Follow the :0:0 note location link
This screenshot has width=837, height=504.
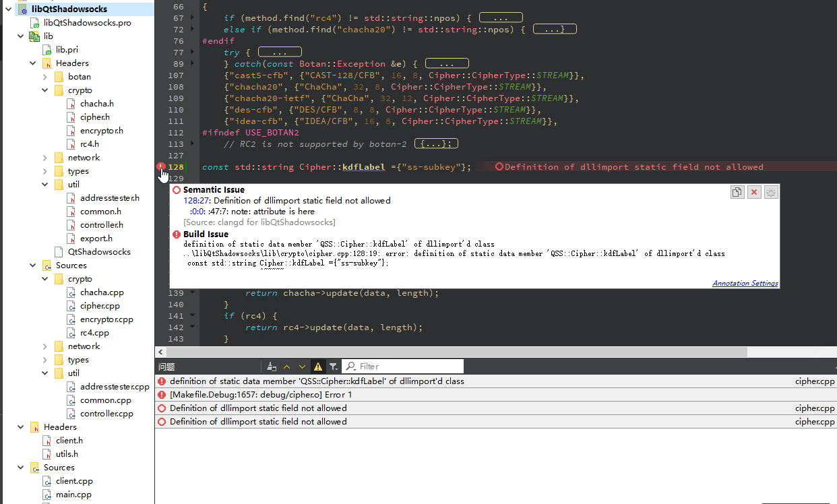pyautogui.click(x=197, y=212)
